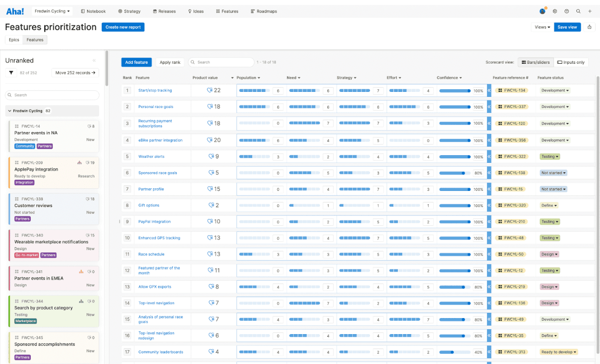Click the Create new report button
This screenshot has width=600, height=364.
pos(123,27)
